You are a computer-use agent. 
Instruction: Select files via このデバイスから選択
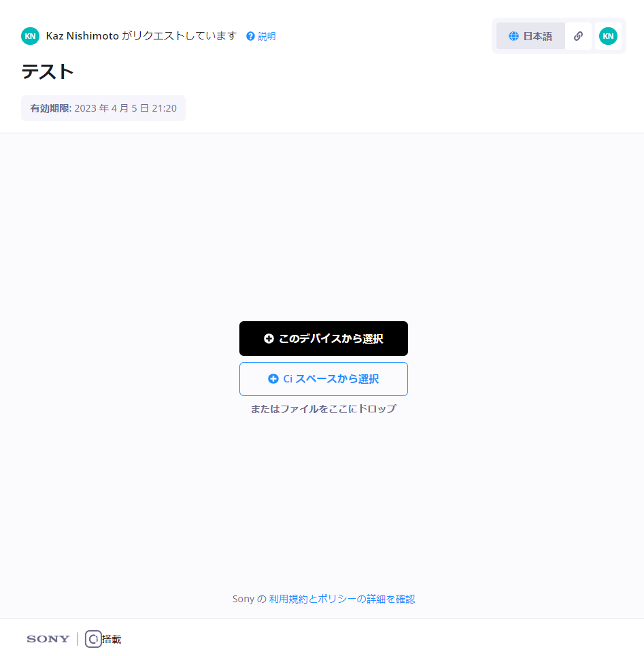323,338
